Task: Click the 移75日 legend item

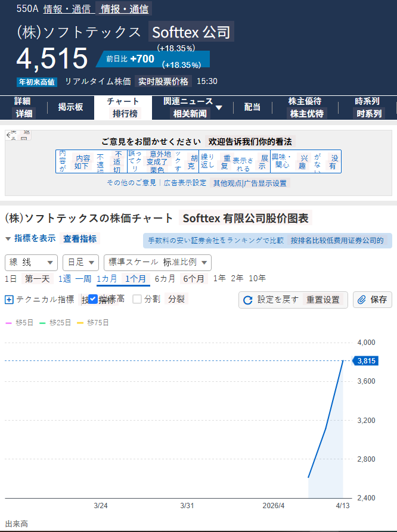Action: click(x=93, y=323)
